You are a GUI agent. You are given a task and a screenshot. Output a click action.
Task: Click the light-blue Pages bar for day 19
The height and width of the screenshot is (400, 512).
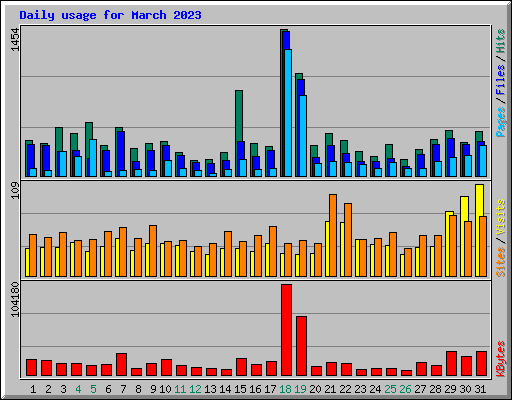tap(303, 136)
